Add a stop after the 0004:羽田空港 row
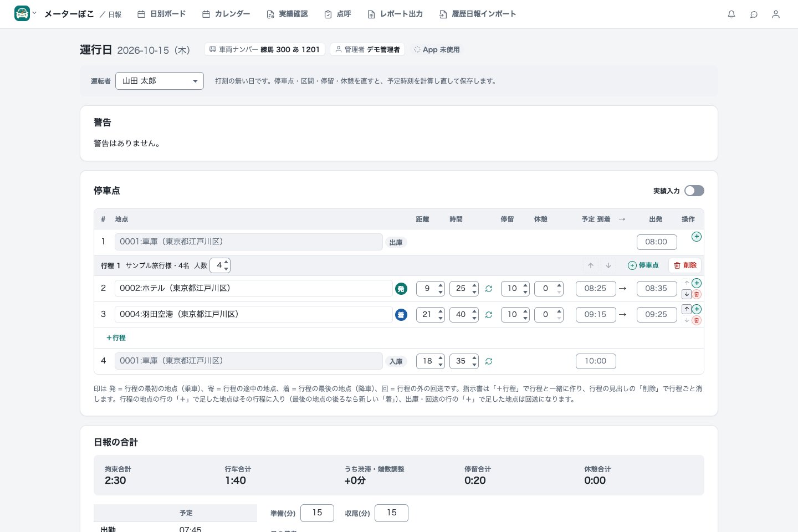 tap(697, 309)
